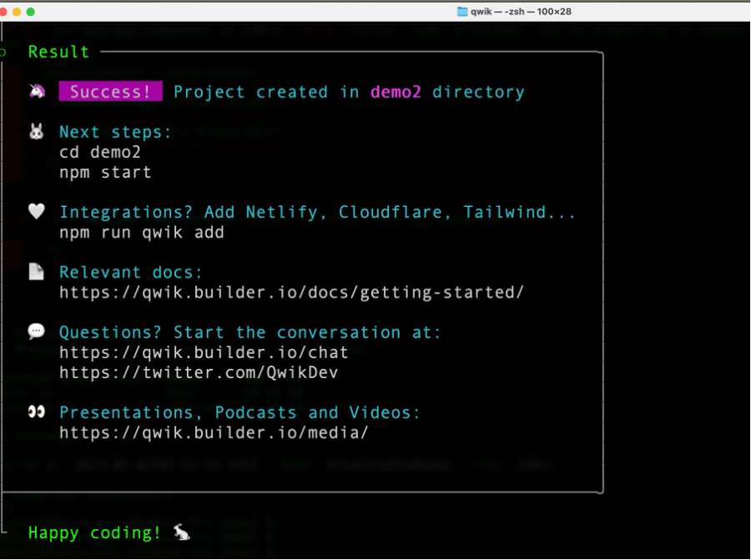This screenshot has height=560, width=751.
Task: Click the document page icon beside Relevant docs
Action: coord(37,271)
